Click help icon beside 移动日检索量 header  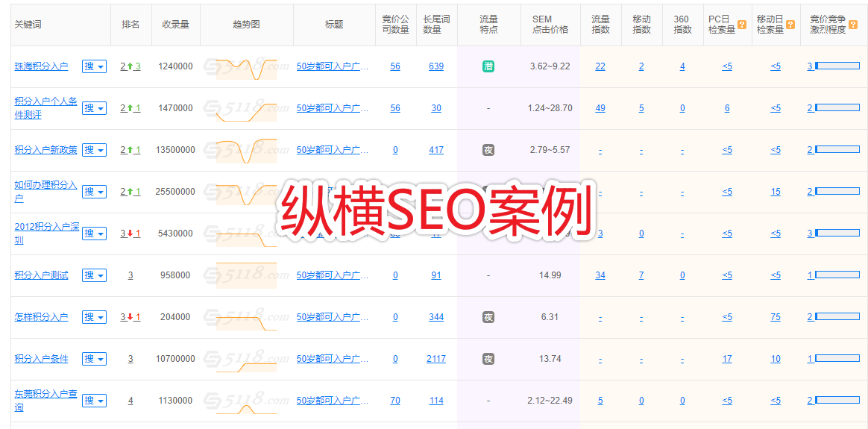click(x=790, y=25)
